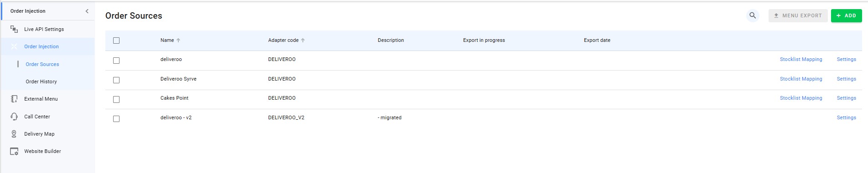Click the Live API Settings sidebar icon
This screenshot has width=868, height=173.
(x=14, y=29)
